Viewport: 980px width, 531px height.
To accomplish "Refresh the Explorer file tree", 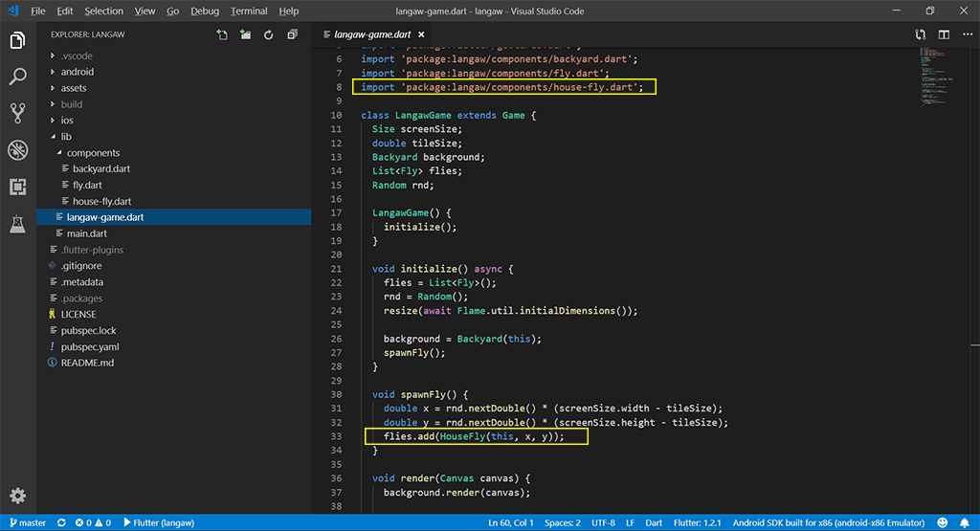I will [x=268, y=34].
